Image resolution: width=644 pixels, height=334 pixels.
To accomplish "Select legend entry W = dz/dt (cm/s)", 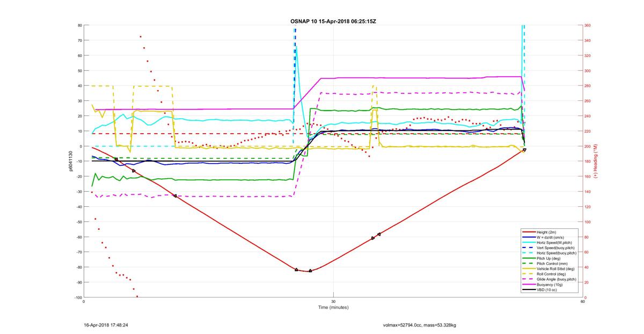I will click(551, 237).
